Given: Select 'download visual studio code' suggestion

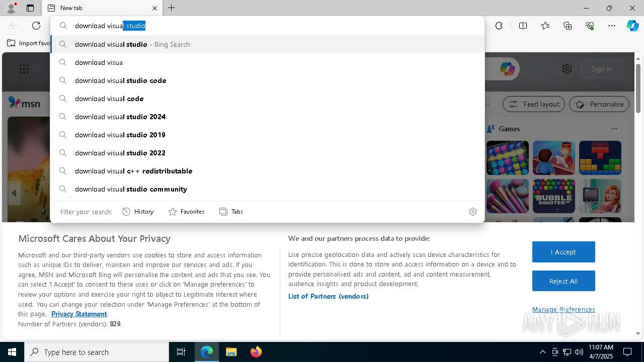Looking at the screenshot, I should 267,80.
